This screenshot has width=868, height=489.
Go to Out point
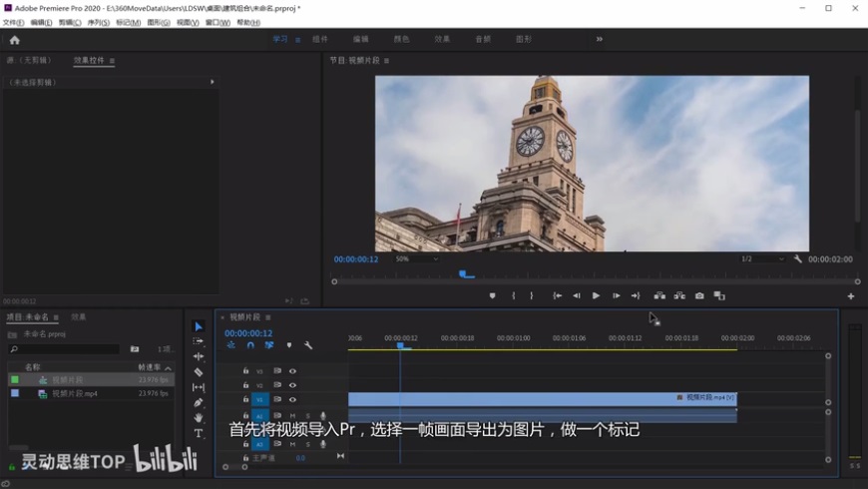pos(636,295)
